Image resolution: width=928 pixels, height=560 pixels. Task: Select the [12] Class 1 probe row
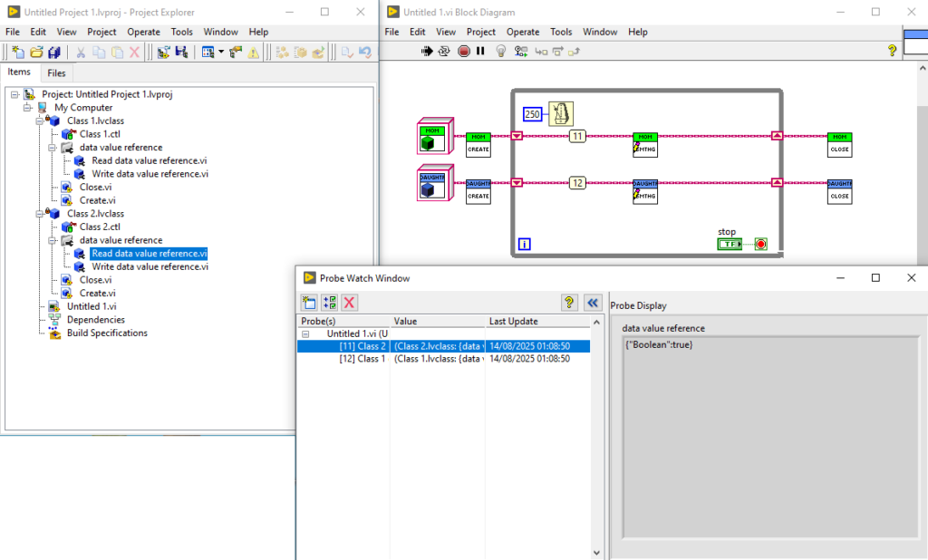[443, 359]
